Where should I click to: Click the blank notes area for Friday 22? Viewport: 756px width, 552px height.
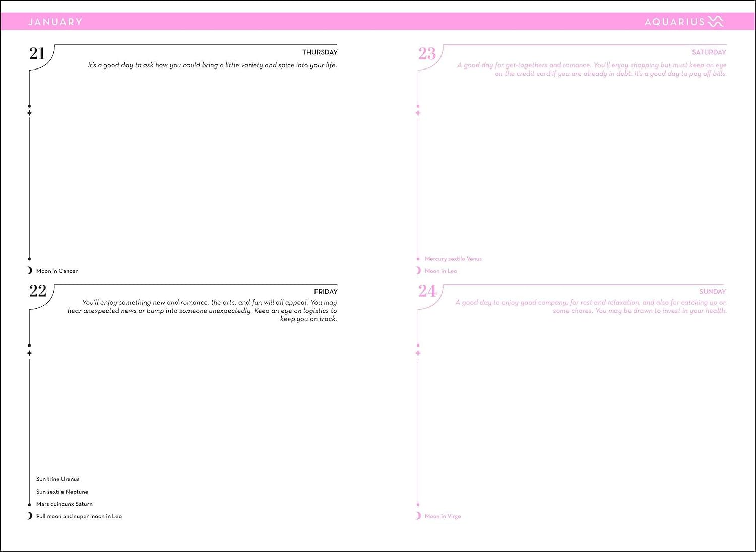pos(184,400)
